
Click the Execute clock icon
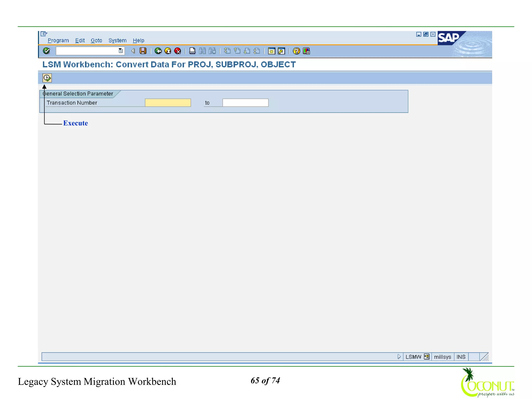point(47,78)
